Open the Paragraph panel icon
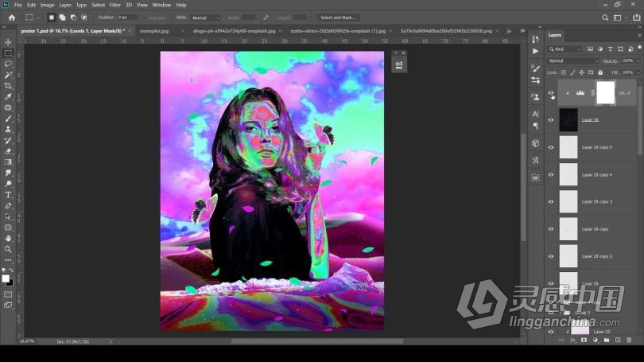Screen dimensions: 644x362 [536, 126]
